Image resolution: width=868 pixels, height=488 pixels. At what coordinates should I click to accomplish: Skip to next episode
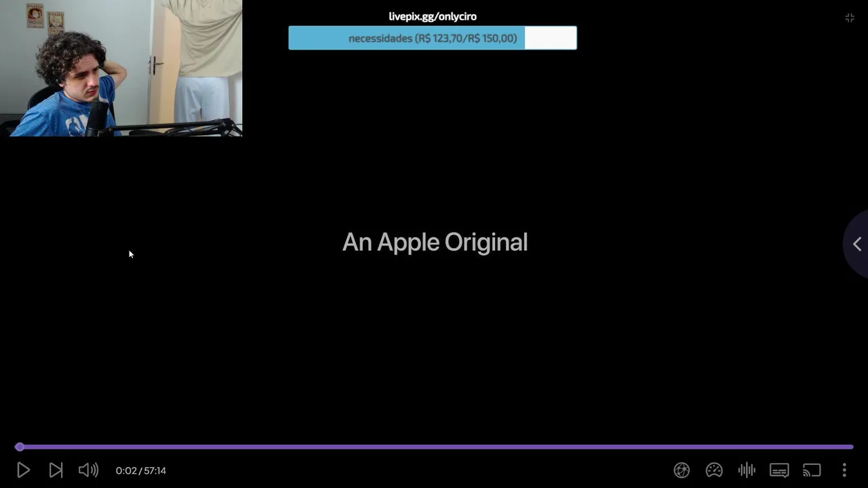pos(56,470)
